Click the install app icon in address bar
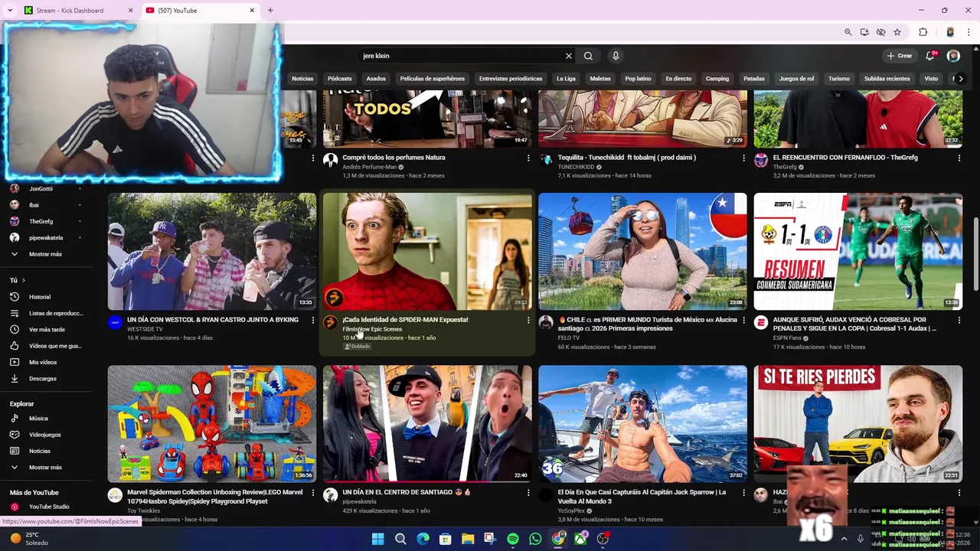Screen dimensions: 980x551 (864, 32)
